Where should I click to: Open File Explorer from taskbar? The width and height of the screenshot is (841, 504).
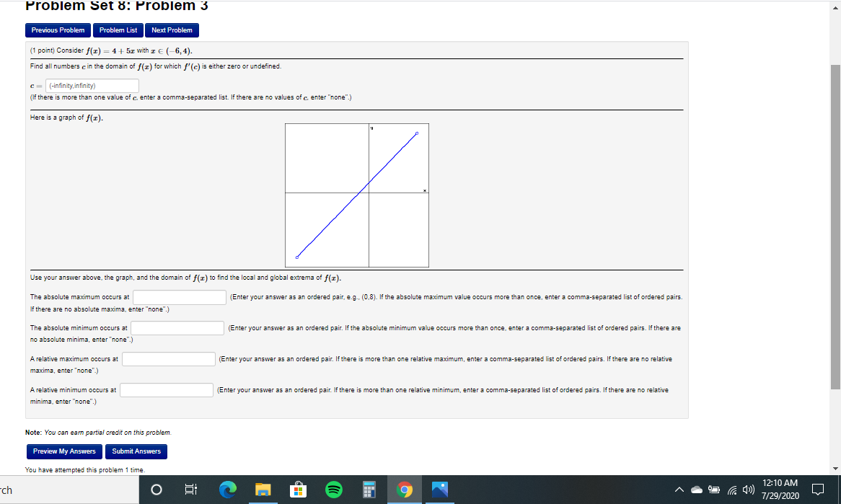(263, 490)
